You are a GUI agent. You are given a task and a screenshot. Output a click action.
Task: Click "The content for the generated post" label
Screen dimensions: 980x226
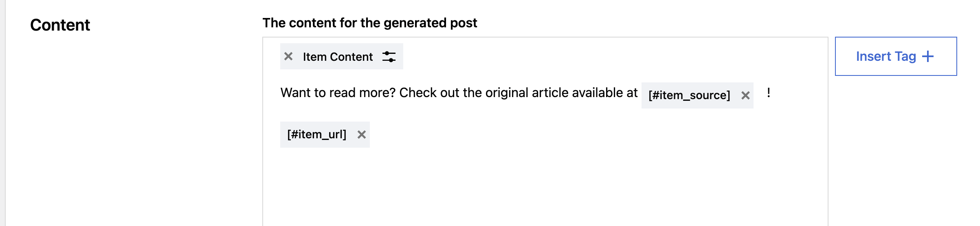point(369,23)
